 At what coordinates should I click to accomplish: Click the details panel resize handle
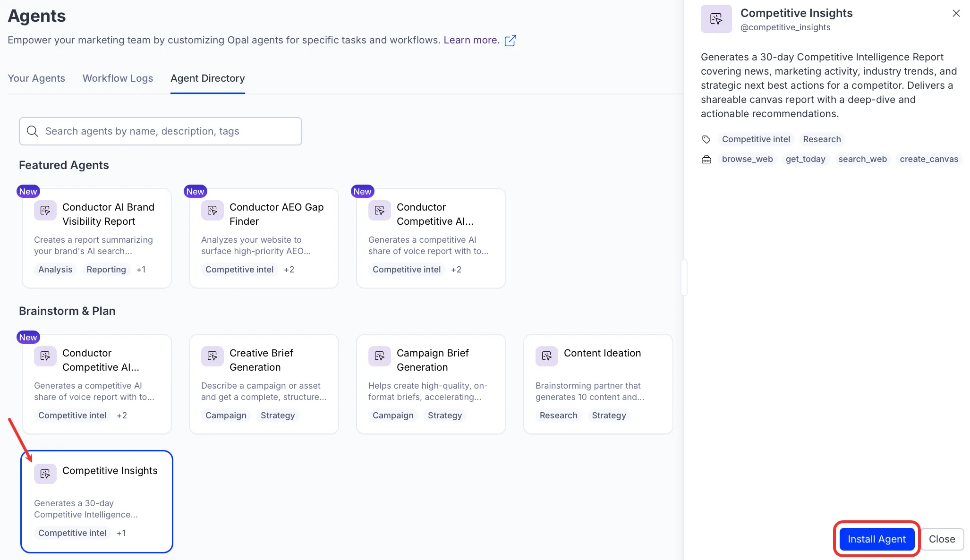click(684, 278)
